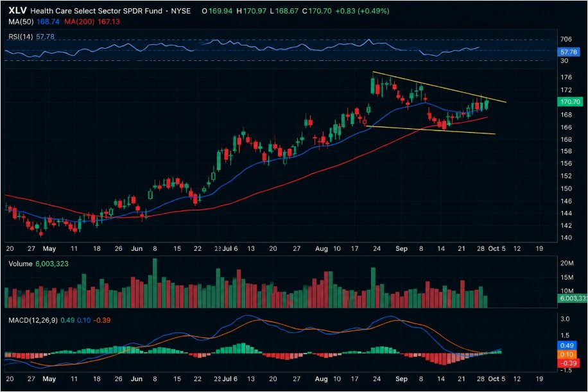Click the May label on the price chart time axis
Image resolution: width=588 pixels, height=392 pixels.
[x=49, y=248]
